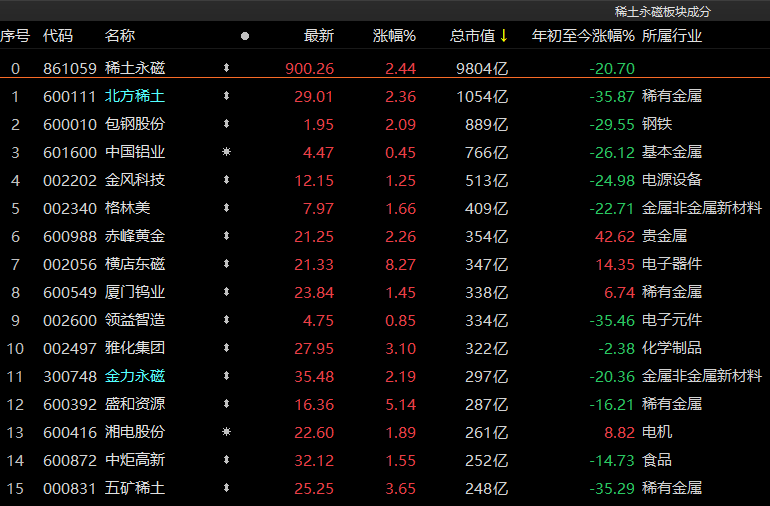
Task: Select stock name 雅化集团
Action: coord(135,348)
